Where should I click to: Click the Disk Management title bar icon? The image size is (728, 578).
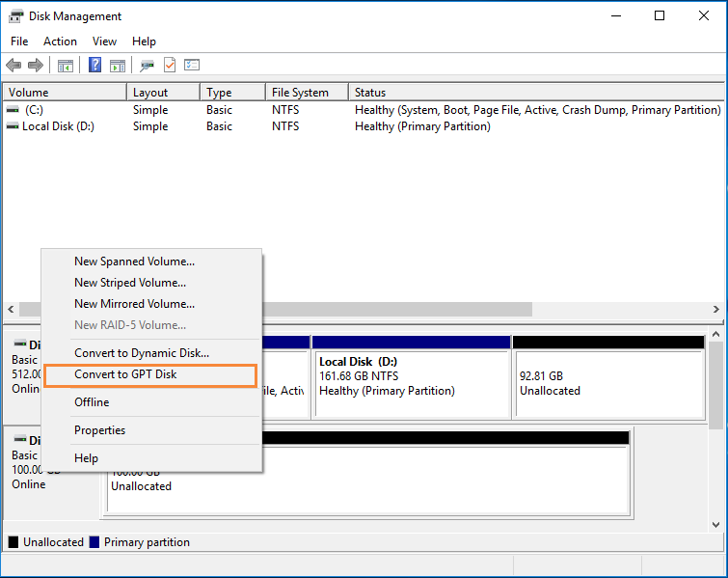15,16
